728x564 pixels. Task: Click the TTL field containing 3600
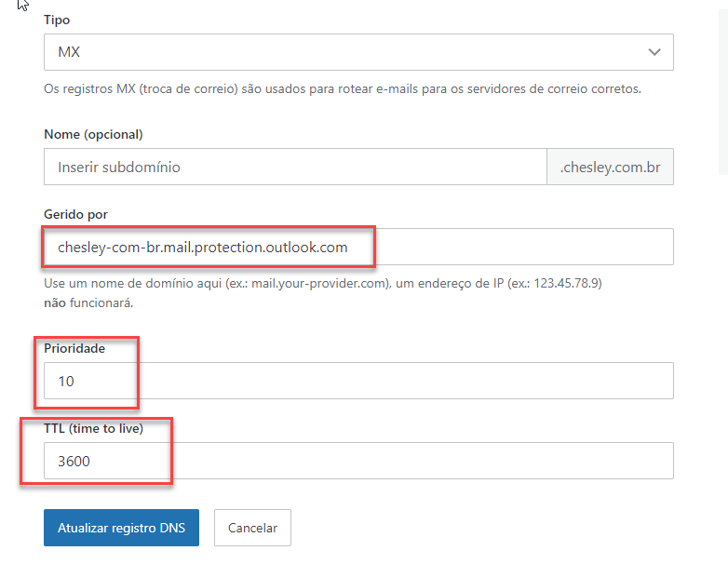pyautogui.click(x=358, y=461)
